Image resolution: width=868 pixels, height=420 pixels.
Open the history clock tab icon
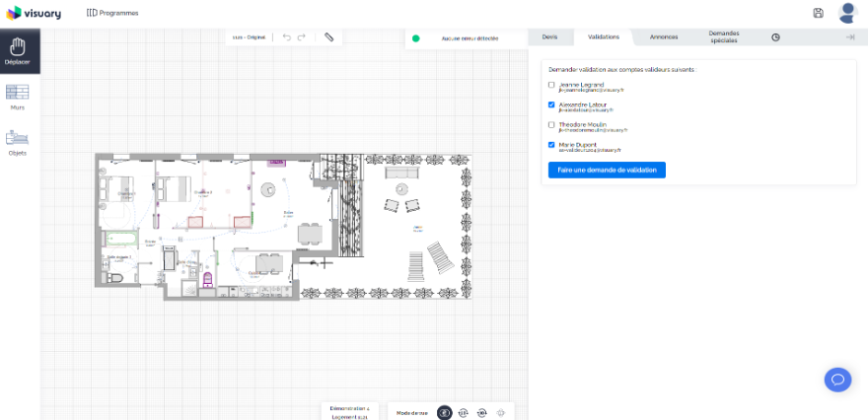(x=775, y=37)
